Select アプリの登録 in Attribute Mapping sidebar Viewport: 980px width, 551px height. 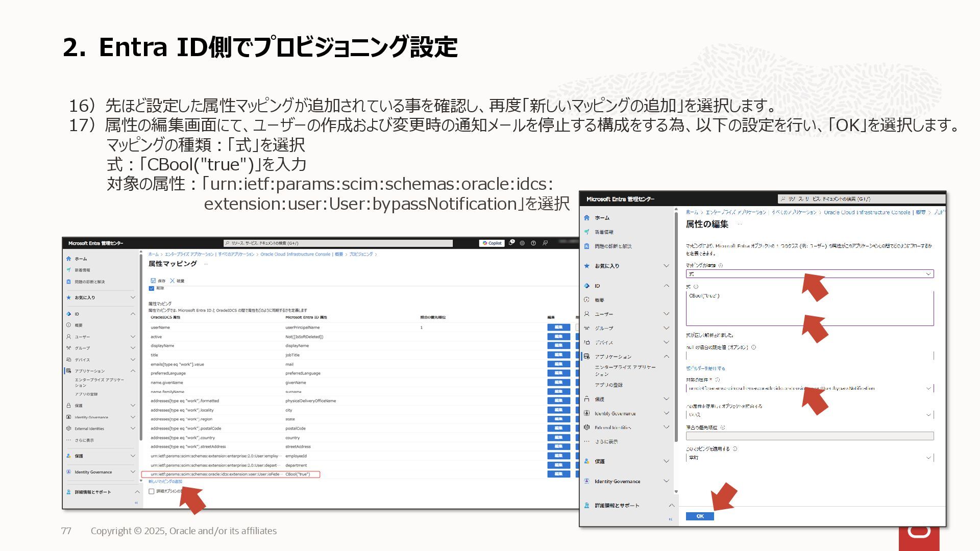(86, 394)
